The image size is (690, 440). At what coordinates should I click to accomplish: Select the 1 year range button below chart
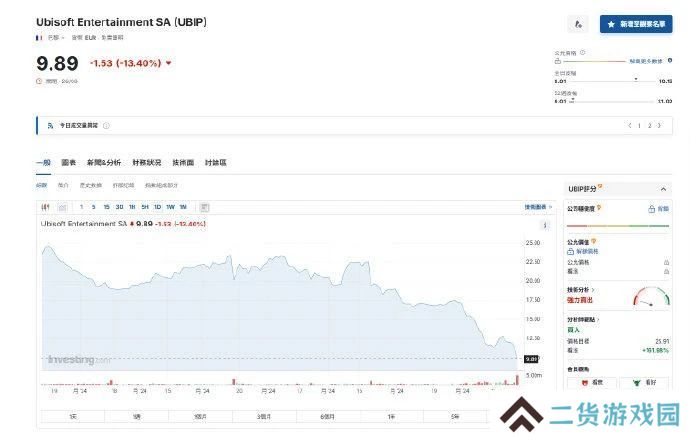point(392,416)
